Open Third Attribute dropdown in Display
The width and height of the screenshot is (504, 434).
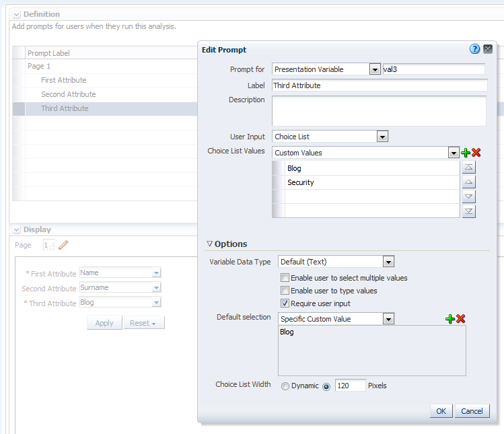click(x=156, y=303)
